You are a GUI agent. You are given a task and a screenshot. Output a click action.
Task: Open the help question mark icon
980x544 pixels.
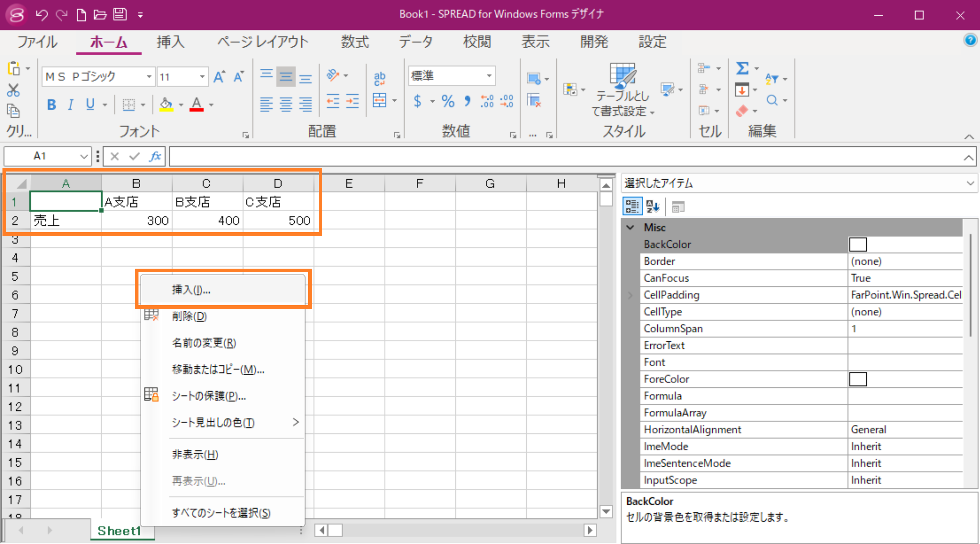coord(969,40)
